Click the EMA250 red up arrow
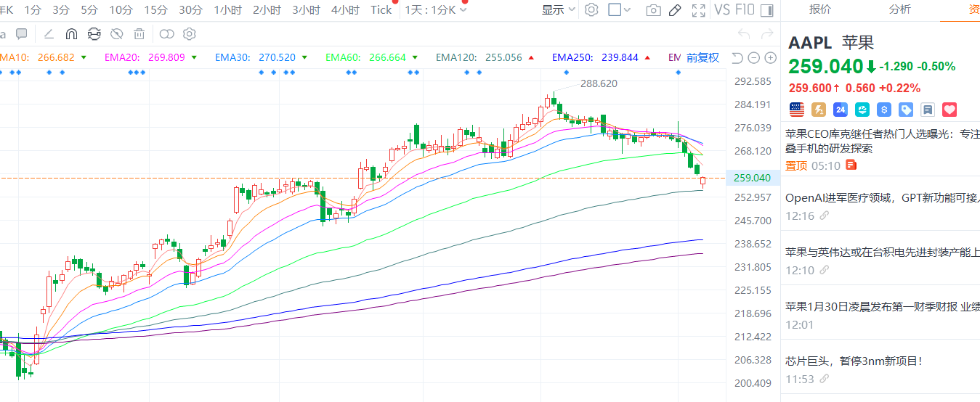This screenshot has width=980, height=402. point(647,57)
